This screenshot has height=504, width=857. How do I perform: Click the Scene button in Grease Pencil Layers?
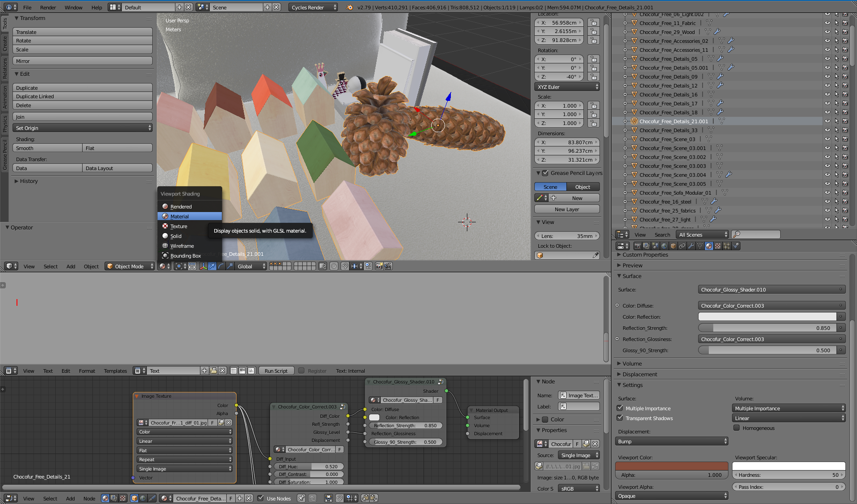click(x=550, y=187)
